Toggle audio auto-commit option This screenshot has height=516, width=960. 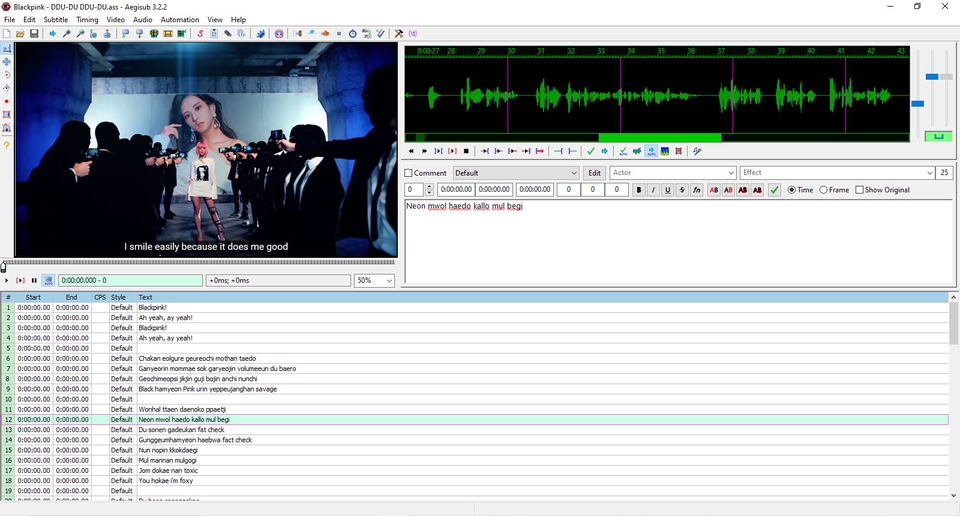point(623,151)
